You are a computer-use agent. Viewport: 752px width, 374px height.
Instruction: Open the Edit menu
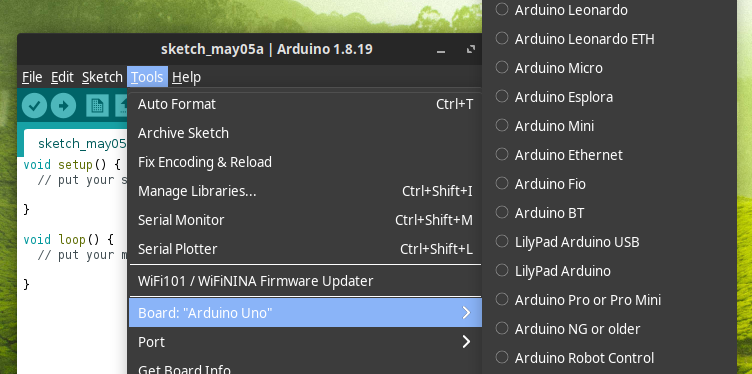[x=62, y=77]
